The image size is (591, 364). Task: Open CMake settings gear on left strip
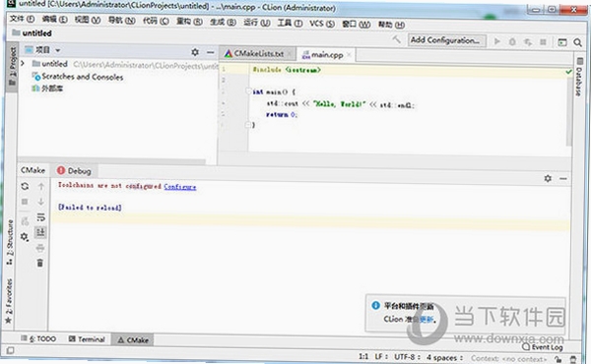25,237
